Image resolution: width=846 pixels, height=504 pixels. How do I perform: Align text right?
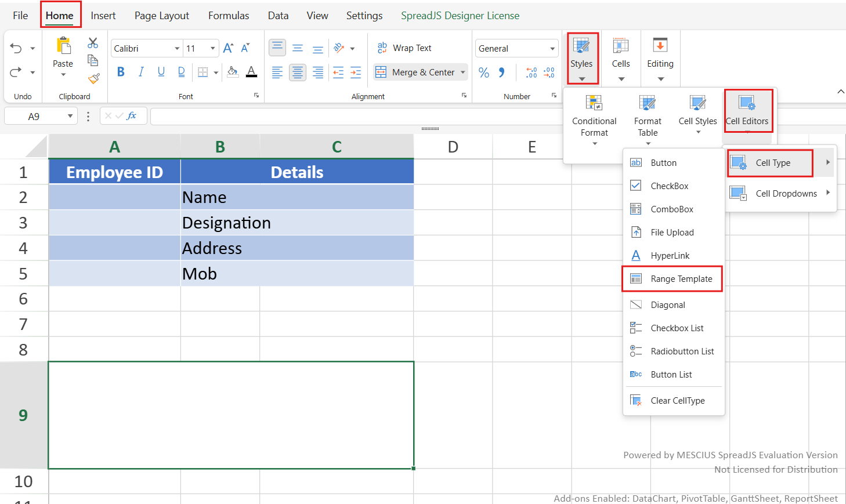click(x=318, y=72)
